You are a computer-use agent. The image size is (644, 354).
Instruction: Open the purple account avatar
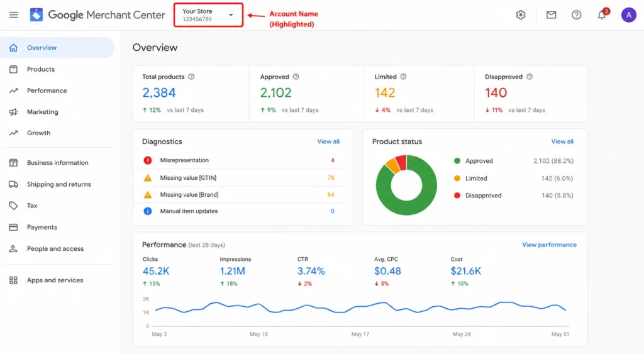point(628,15)
